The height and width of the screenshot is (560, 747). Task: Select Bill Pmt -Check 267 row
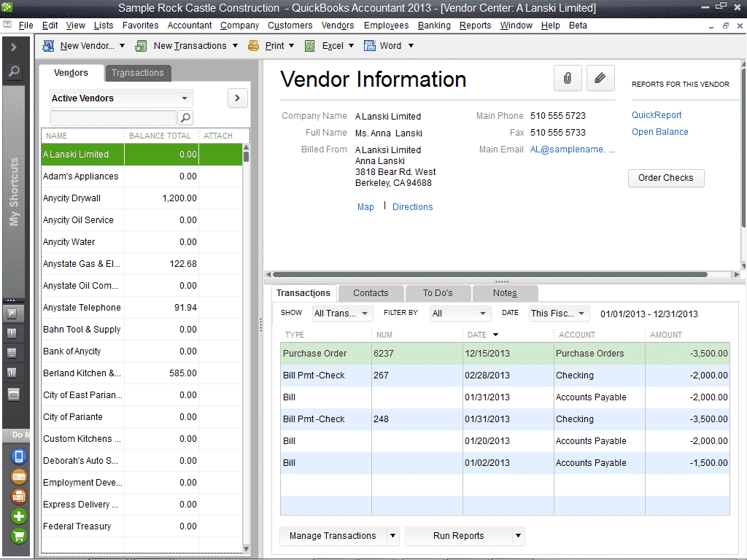pyautogui.click(x=505, y=376)
